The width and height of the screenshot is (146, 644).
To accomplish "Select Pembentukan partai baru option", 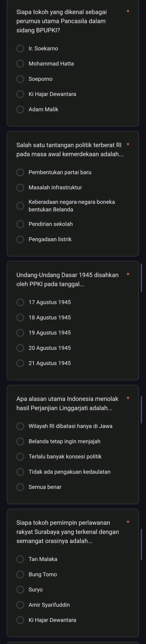I will 20,172.
